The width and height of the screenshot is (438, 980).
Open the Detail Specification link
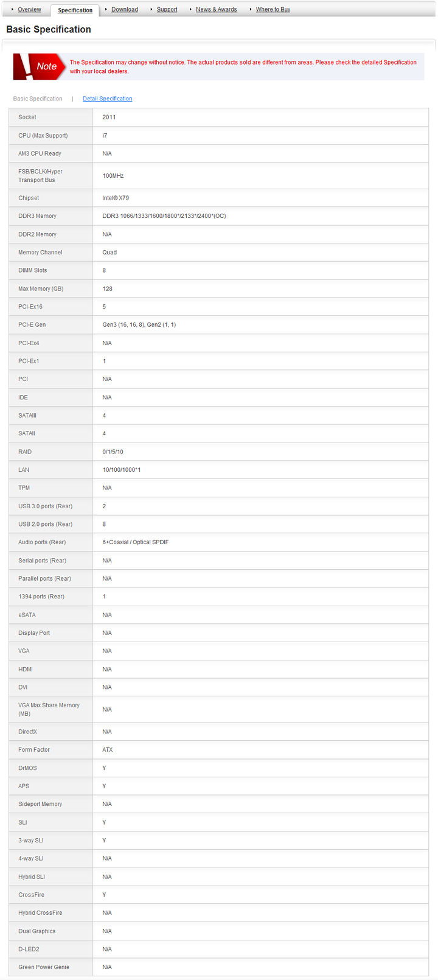point(108,99)
